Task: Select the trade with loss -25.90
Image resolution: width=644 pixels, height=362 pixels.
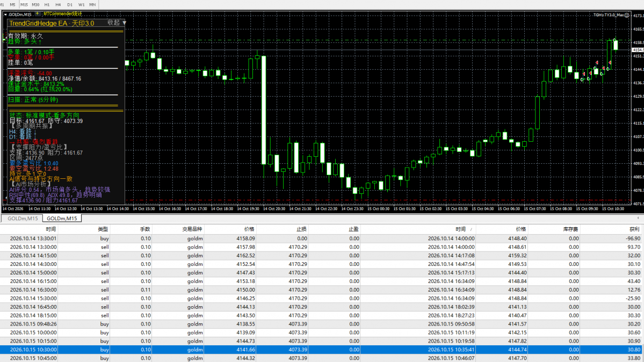Action: coord(322,298)
